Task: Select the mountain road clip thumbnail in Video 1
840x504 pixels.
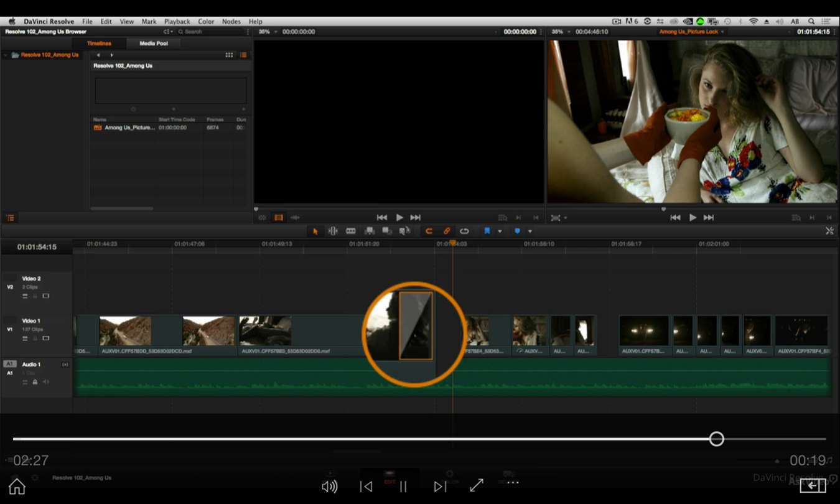Action: pos(125,331)
